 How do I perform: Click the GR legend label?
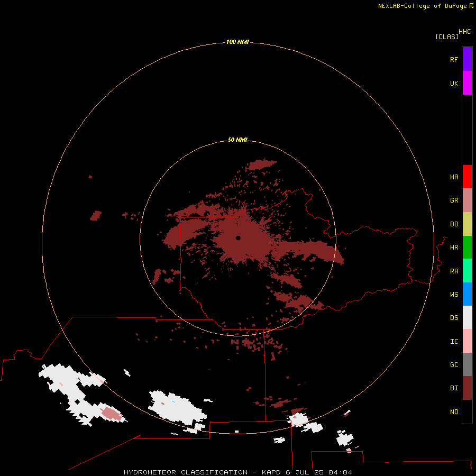point(454,200)
